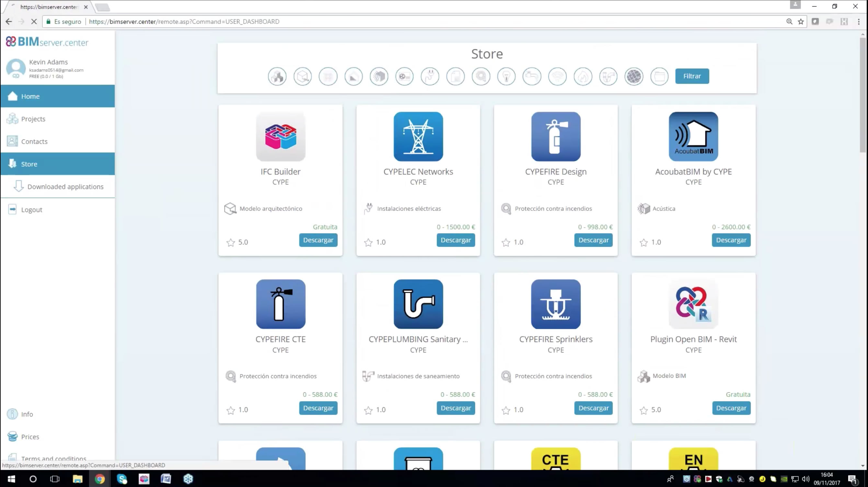This screenshot has height=487, width=868.
Task: Click the Logout link
Action: (31, 210)
